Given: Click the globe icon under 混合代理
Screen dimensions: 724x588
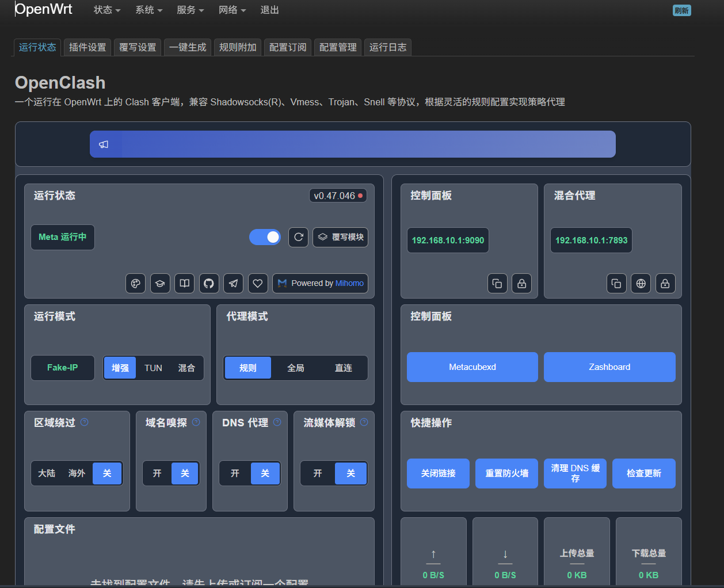Looking at the screenshot, I should pyautogui.click(x=641, y=283).
